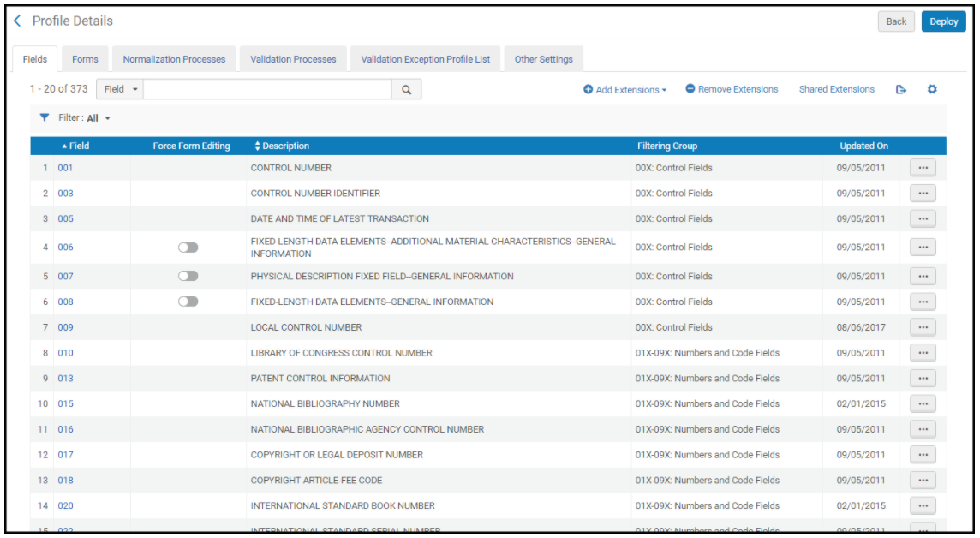The height and width of the screenshot is (538, 980).
Task: Switch to the Fields tab
Action: (35, 59)
